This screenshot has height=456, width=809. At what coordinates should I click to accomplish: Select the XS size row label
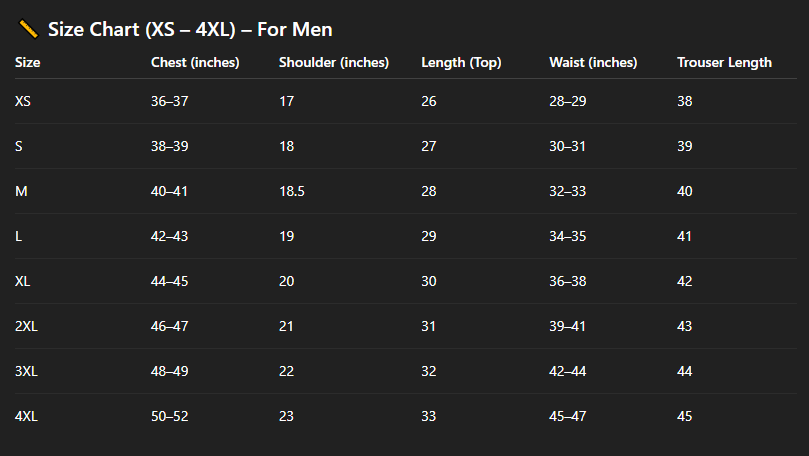click(24, 101)
